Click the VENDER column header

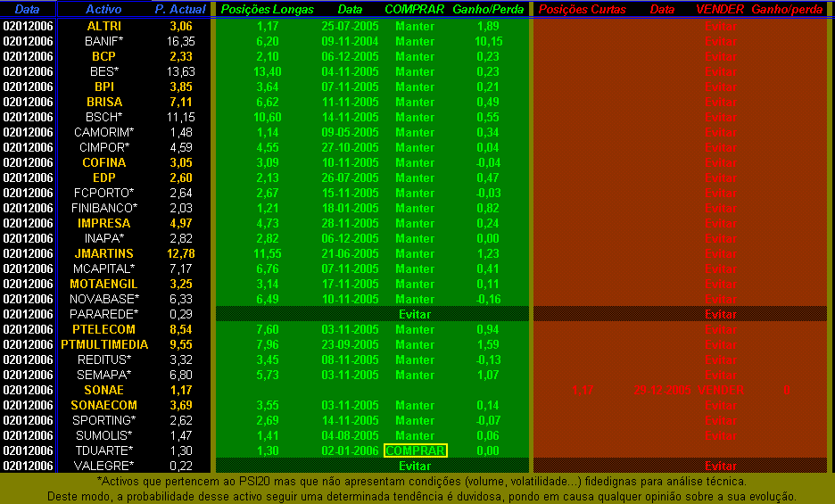pyautogui.click(x=720, y=9)
